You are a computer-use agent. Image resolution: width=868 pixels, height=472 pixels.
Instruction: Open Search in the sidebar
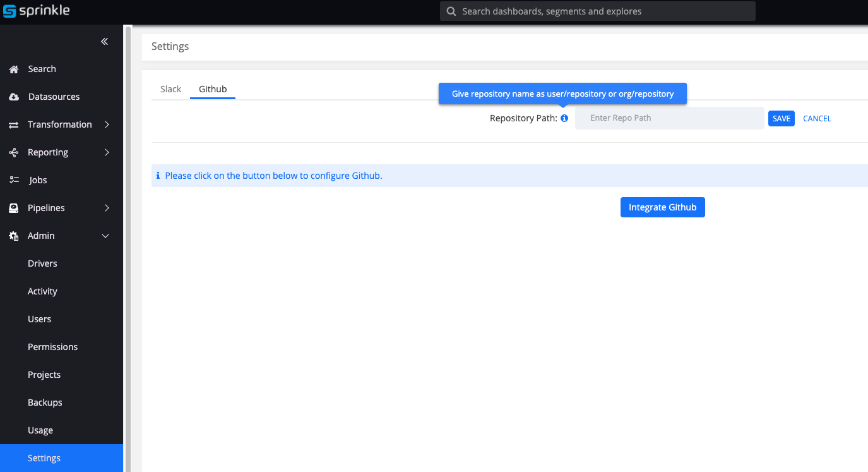(x=42, y=69)
